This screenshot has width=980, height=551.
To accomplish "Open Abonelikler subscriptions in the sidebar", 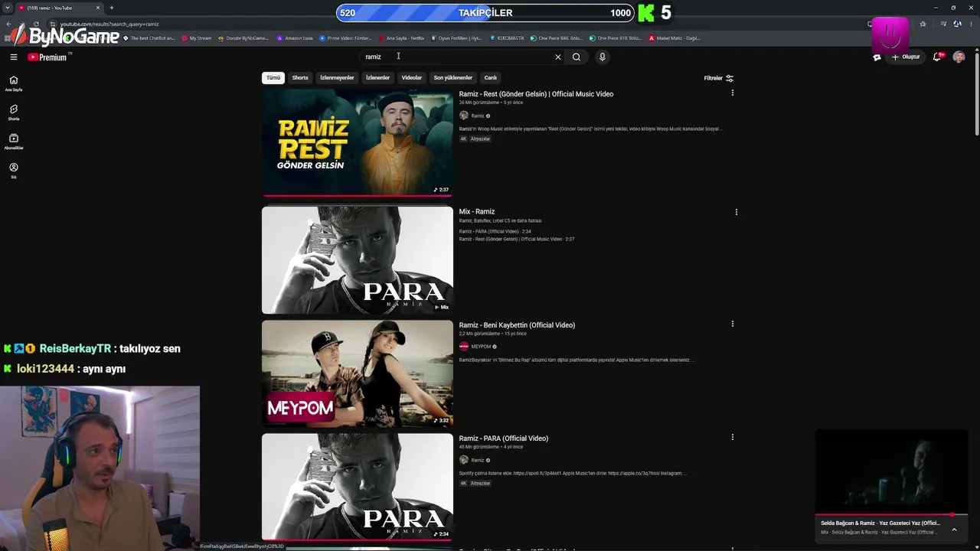I will (x=14, y=142).
